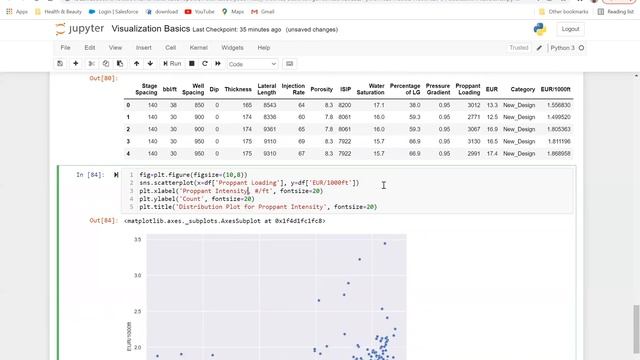Open the Health & Beauty bookmark folder
The image size is (640, 360).
tap(58, 12)
